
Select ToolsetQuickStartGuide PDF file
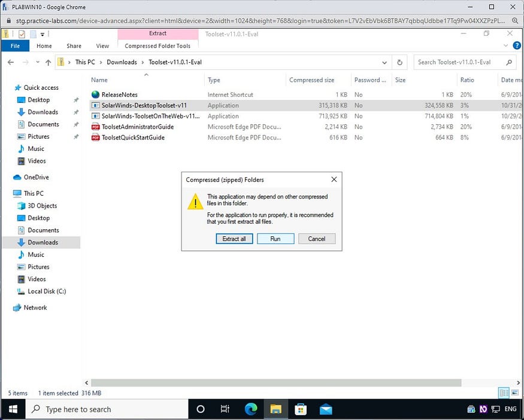[133, 138]
